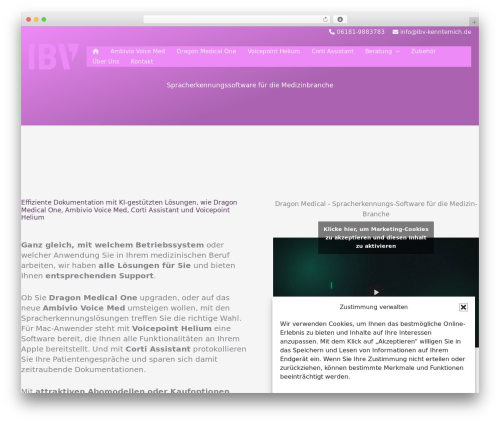This screenshot has height=423, width=500.
Task: Click the circular icon right of address bar
Action: pyautogui.click(x=340, y=19)
